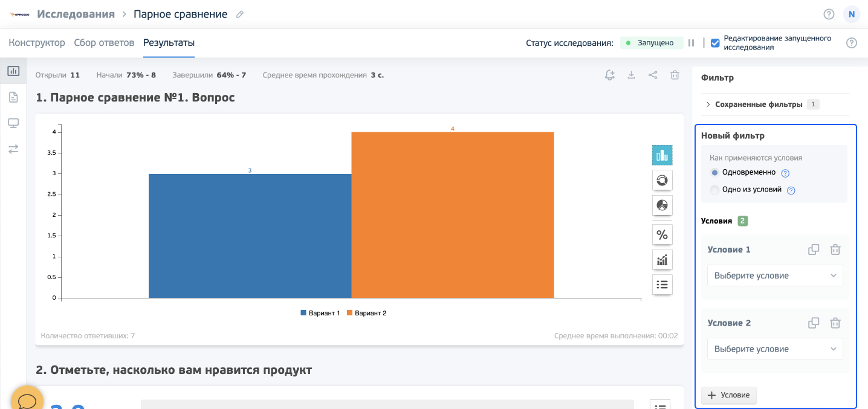Open help tooltip for Одно из условий
The width and height of the screenshot is (868, 409).
pos(791,190)
